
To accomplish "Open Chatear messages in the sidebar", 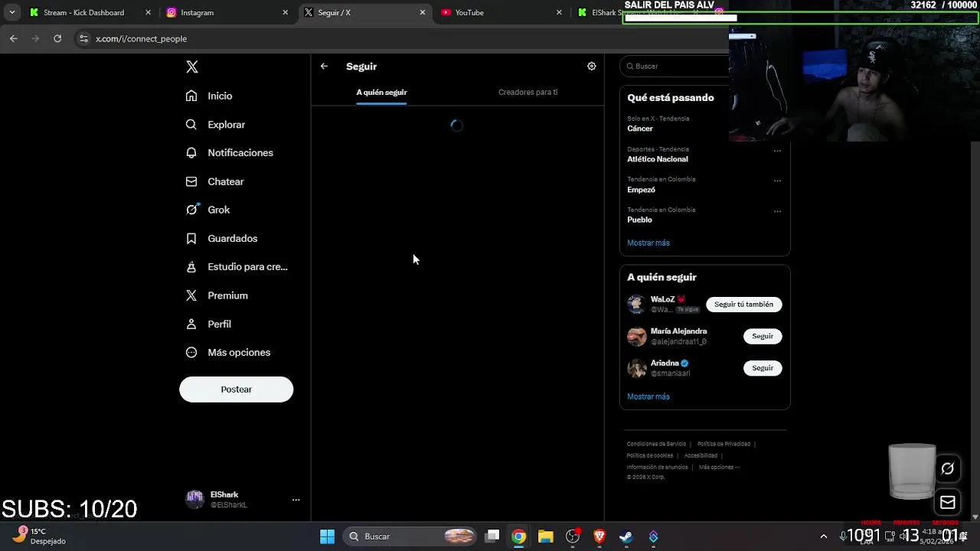I will pos(214,181).
